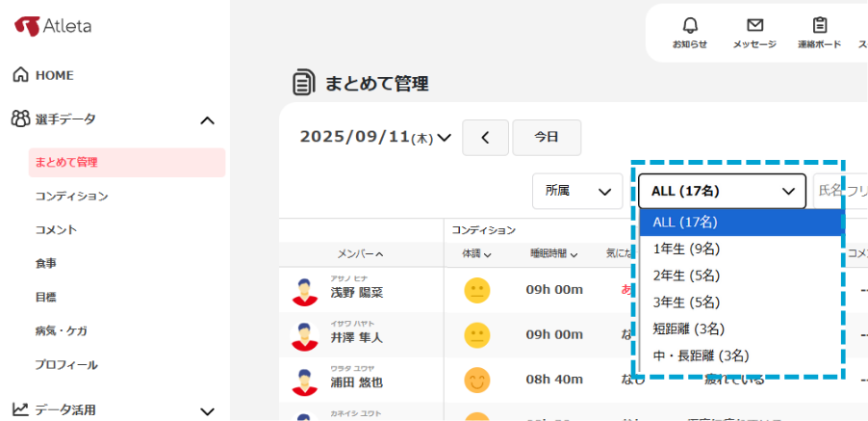The image size is (868, 421).
Task: Click the smiling face icon for 浦田 悠也
Action: tap(476, 380)
